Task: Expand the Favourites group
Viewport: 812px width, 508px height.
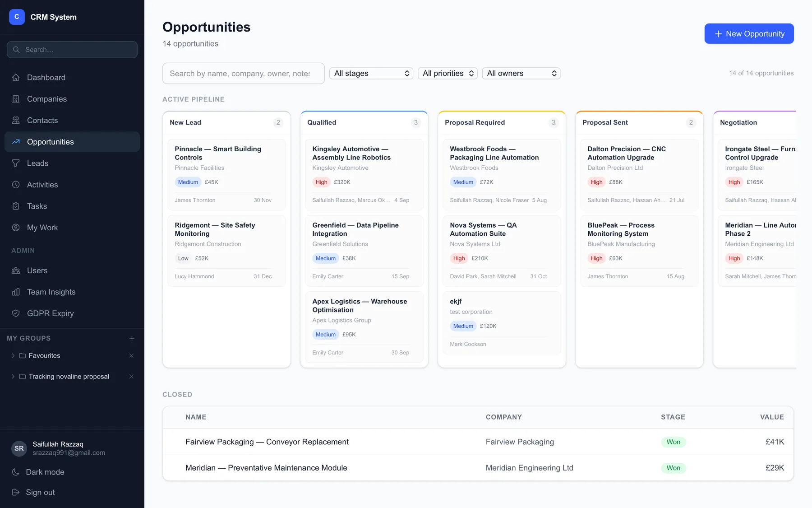Action: coord(13,356)
